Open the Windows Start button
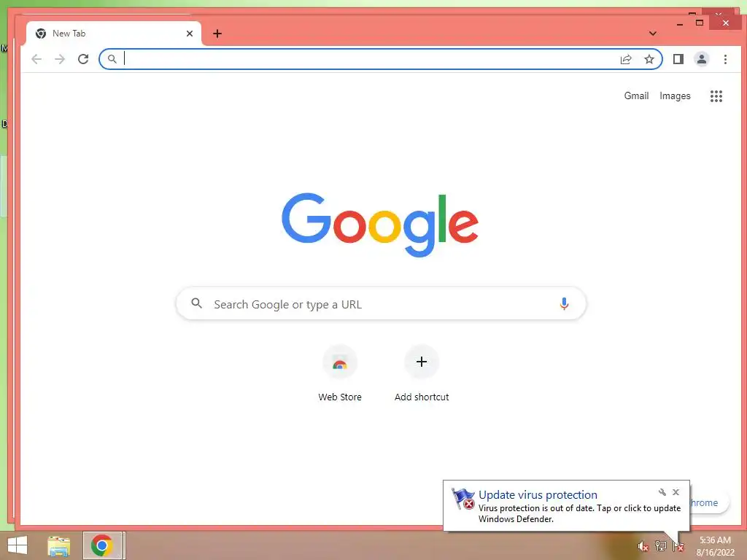Image resolution: width=747 pixels, height=560 pixels. (18, 545)
